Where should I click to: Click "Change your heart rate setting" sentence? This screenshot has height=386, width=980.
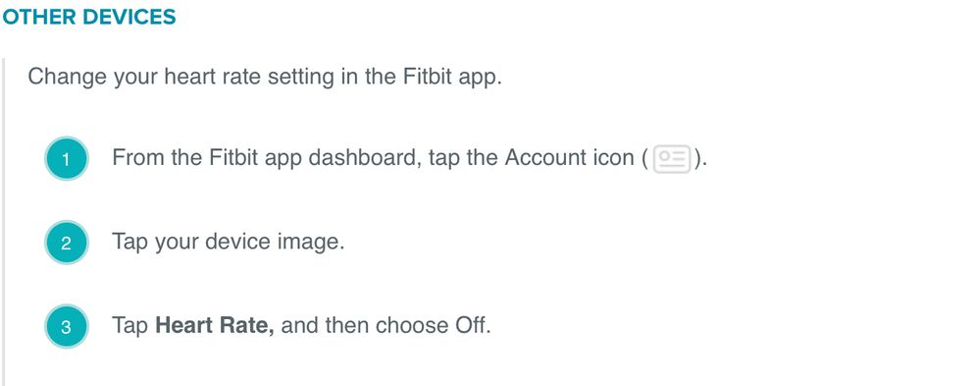click(x=265, y=77)
